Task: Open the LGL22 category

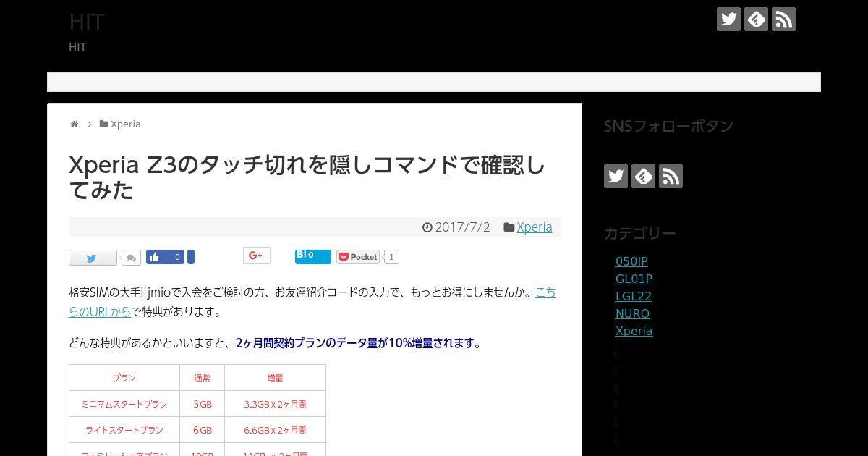Action: 634,296
